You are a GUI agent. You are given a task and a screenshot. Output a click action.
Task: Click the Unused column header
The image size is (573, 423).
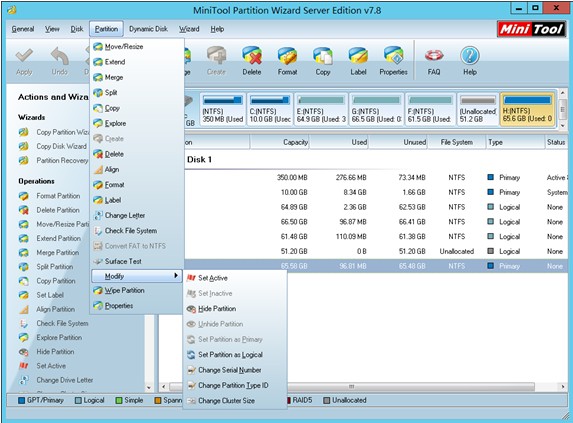[398, 142]
